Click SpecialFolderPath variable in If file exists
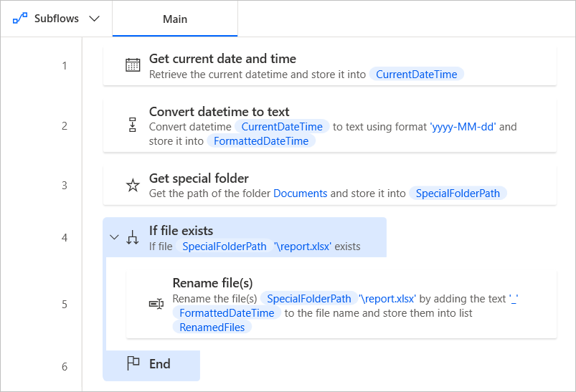Viewport: 576px width, 392px height. [x=225, y=247]
